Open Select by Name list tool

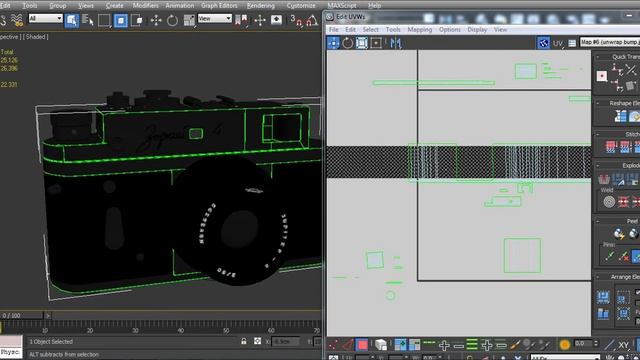[88, 20]
